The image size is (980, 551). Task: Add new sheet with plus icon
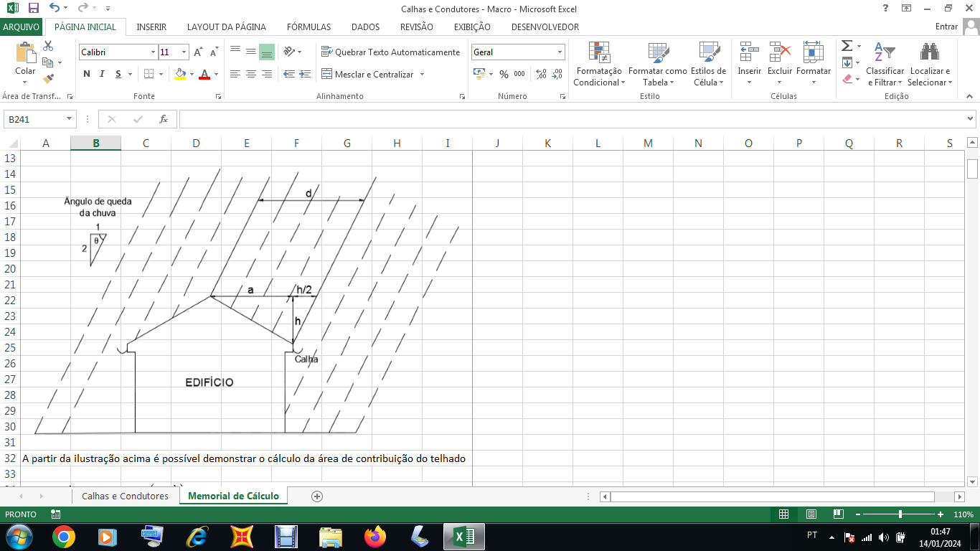pyautogui.click(x=317, y=496)
